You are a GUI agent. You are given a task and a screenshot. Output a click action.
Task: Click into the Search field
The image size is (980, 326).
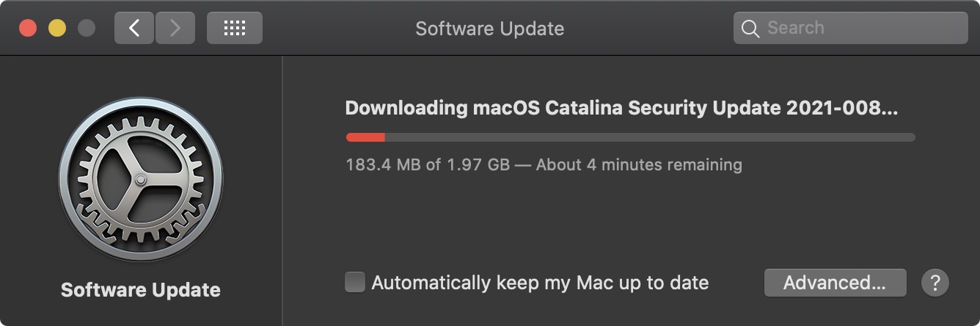[x=858, y=29]
